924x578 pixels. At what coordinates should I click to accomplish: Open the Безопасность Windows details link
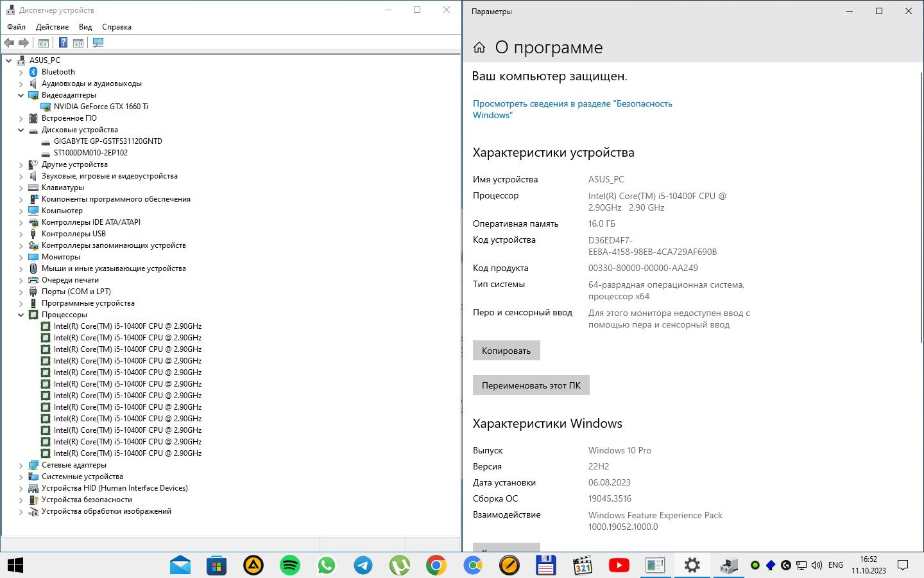[572, 109]
